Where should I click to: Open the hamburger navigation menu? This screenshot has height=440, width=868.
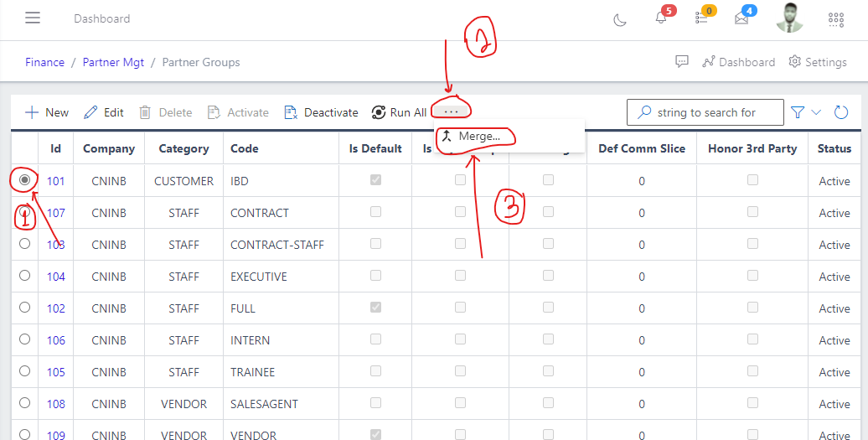click(33, 18)
